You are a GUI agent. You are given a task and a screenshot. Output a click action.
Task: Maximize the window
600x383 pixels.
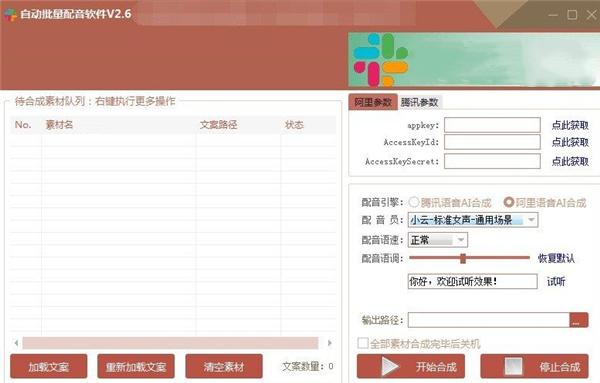pos(572,15)
